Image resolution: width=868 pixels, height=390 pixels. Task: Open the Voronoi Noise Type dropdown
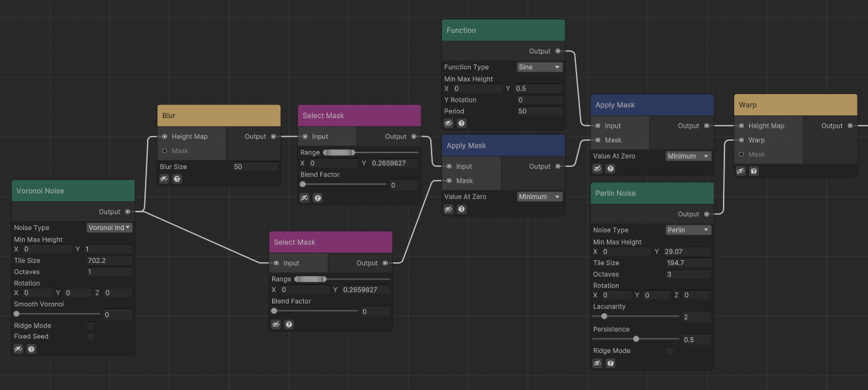[x=109, y=227]
